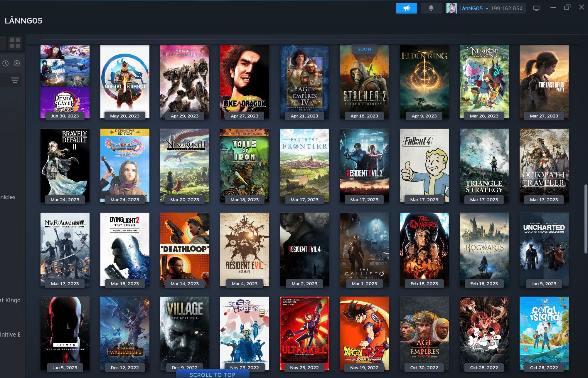Select Risk of Rain 2 cover

point(245,333)
